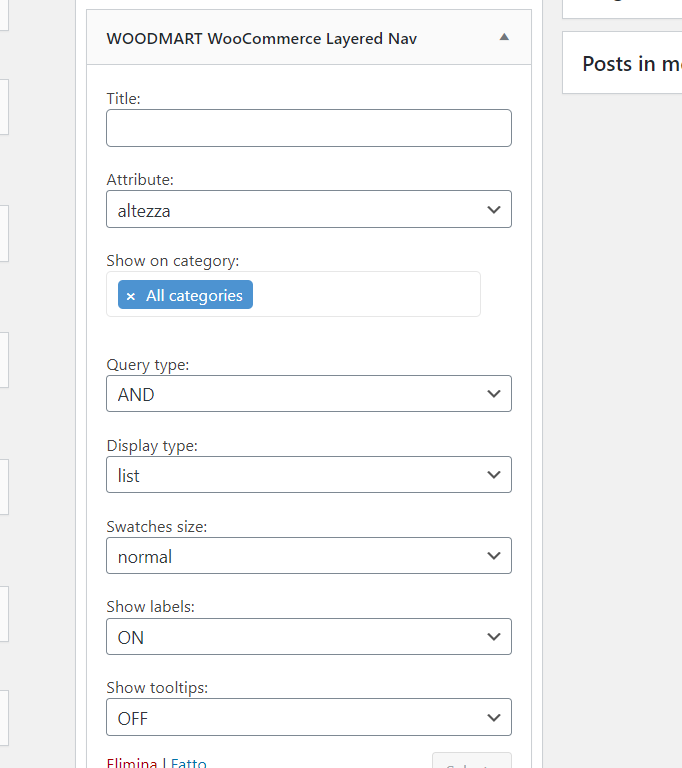
Task: Open the Attribute dropdown showing altezza
Action: pyautogui.click(x=308, y=210)
